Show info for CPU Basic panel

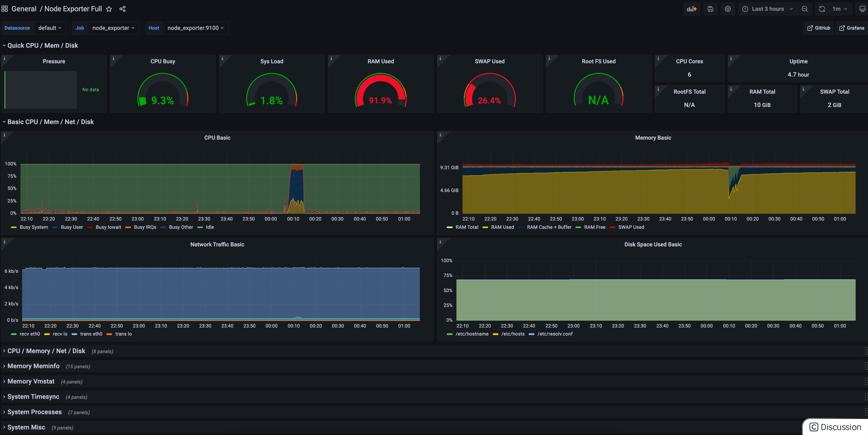click(x=4, y=135)
